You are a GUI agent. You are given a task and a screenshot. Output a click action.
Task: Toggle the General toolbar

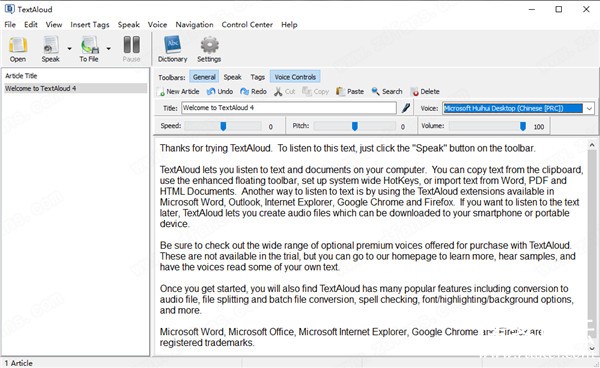(x=204, y=77)
